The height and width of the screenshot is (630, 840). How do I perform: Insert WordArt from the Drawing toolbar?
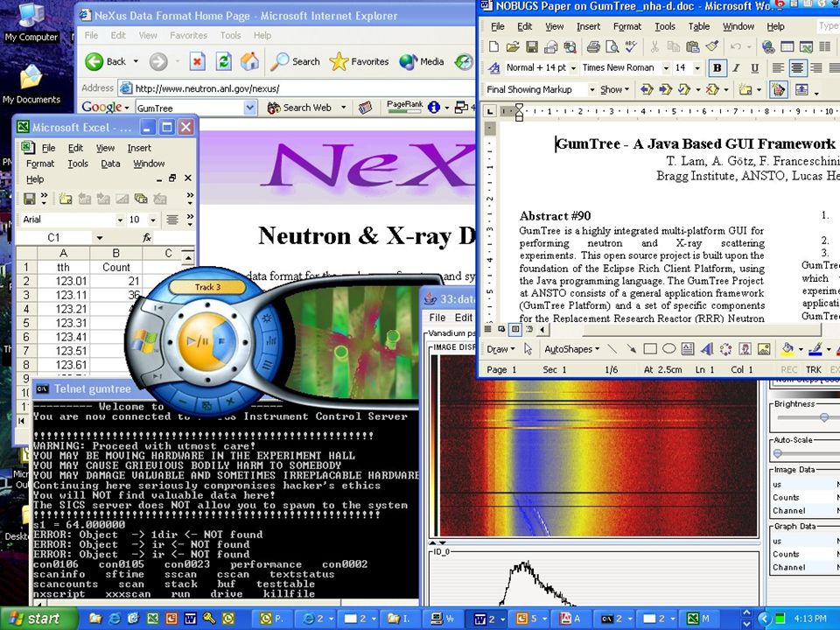pyautogui.click(x=707, y=349)
